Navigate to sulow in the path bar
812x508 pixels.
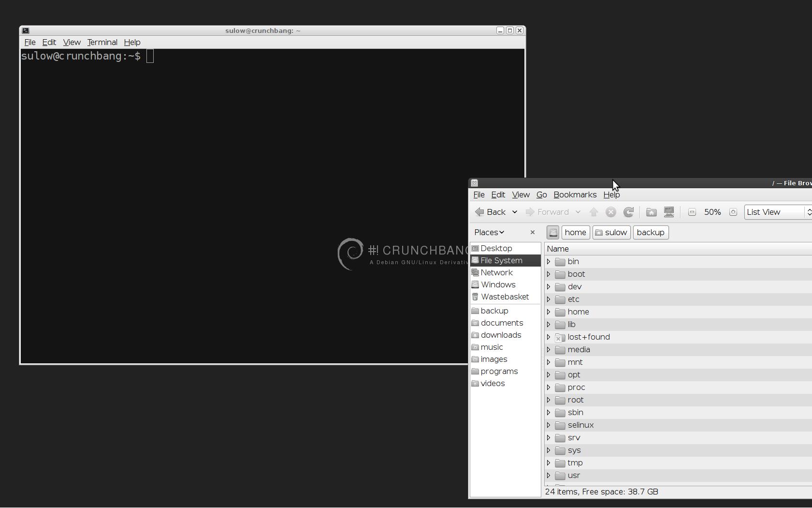(x=611, y=232)
